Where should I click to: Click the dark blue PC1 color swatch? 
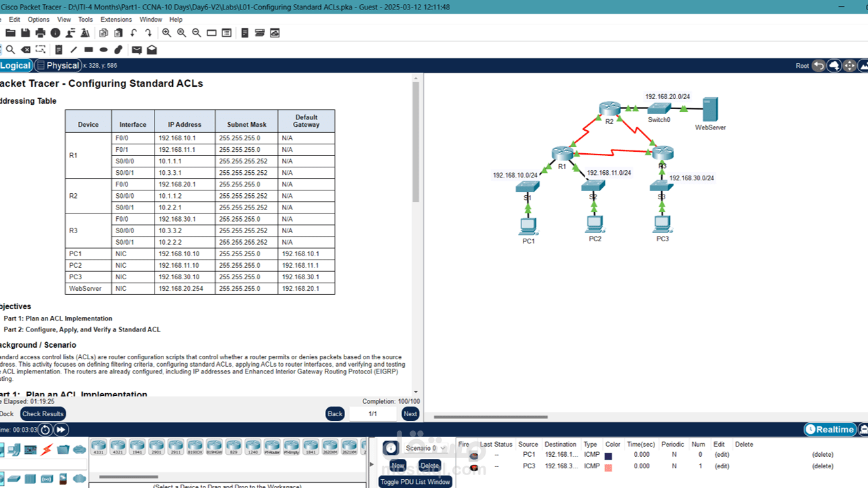tap(608, 456)
